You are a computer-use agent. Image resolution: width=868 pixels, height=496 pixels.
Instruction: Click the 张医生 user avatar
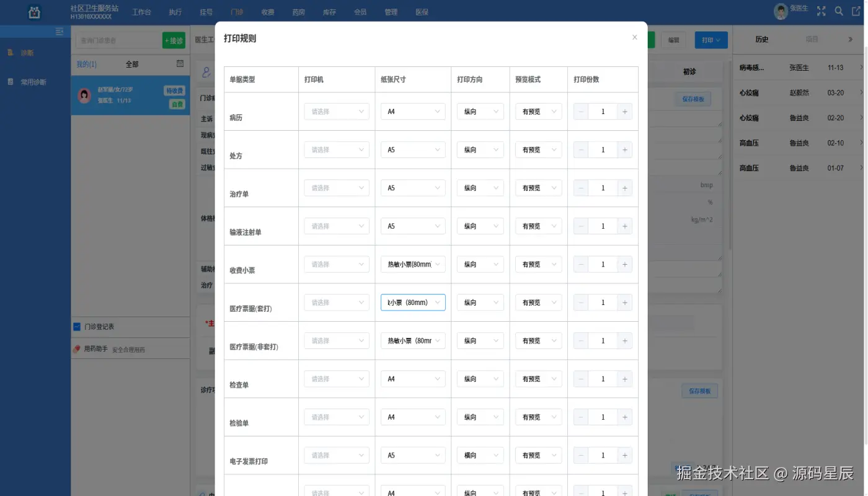tap(781, 11)
